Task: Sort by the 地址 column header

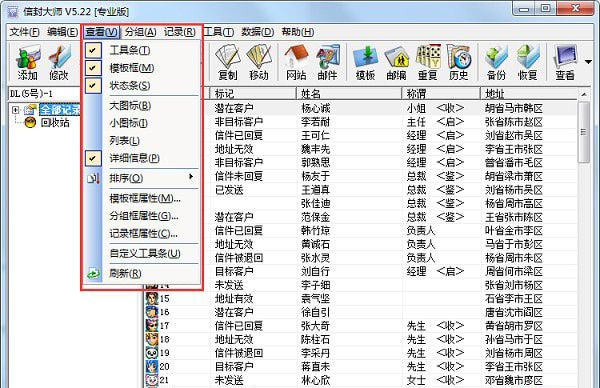Action: tap(529, 94)
